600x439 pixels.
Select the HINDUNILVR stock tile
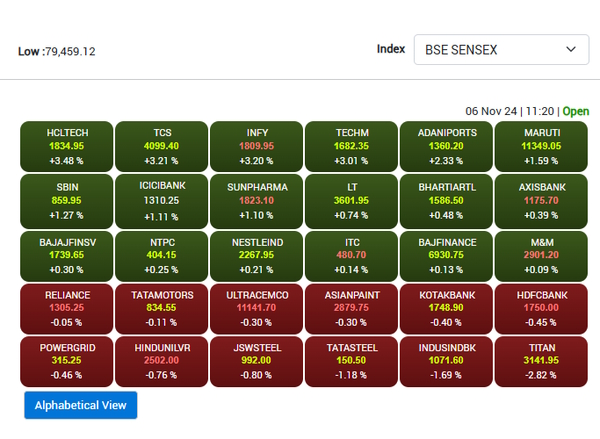coord(161,362)
